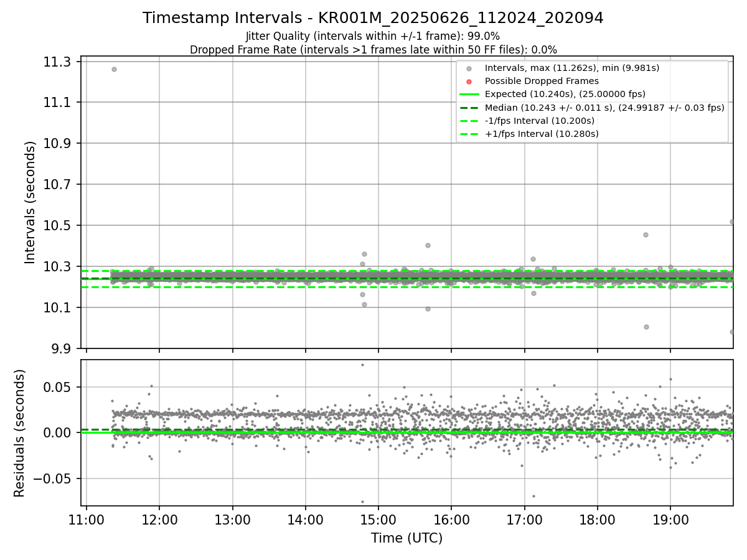Click the outlier point near 10.4 seconds before 16:00

428,245
